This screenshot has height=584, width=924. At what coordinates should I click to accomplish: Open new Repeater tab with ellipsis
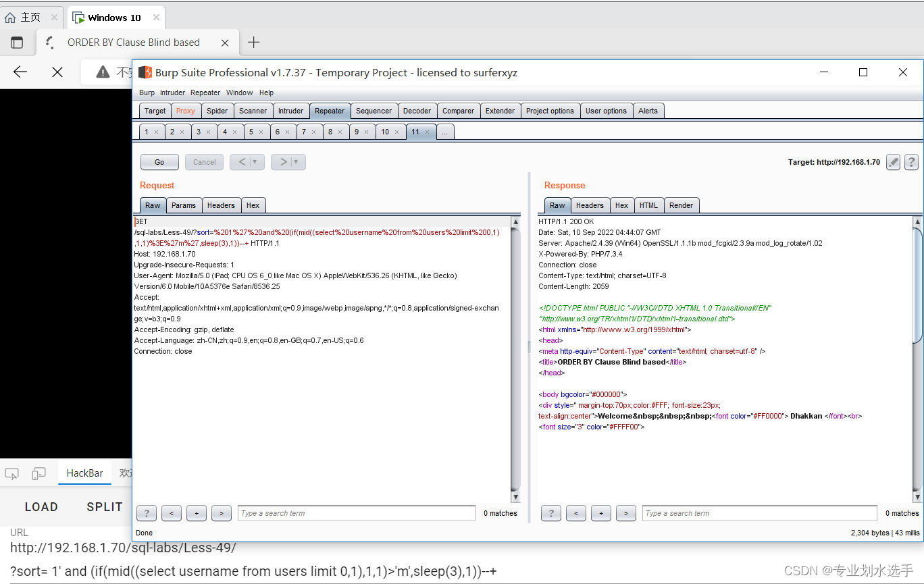[444, 132]
